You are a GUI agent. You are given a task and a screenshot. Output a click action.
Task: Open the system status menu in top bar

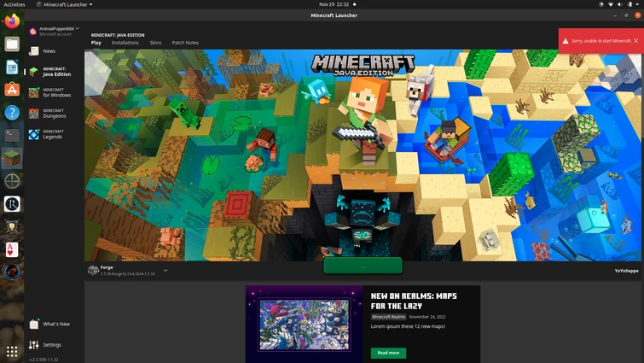[620, 4]
